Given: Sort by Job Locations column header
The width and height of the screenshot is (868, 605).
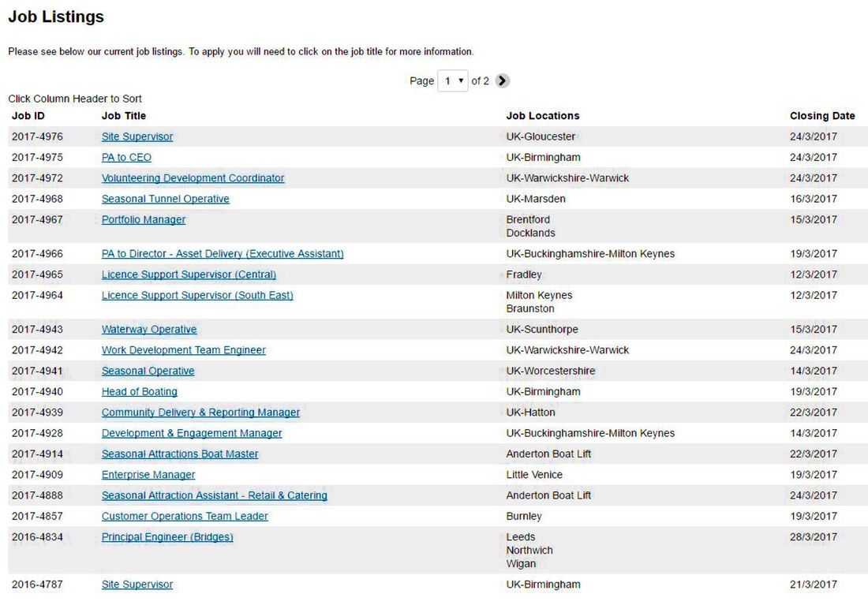Looking at the screenshot, I should (x=543, y=116).
